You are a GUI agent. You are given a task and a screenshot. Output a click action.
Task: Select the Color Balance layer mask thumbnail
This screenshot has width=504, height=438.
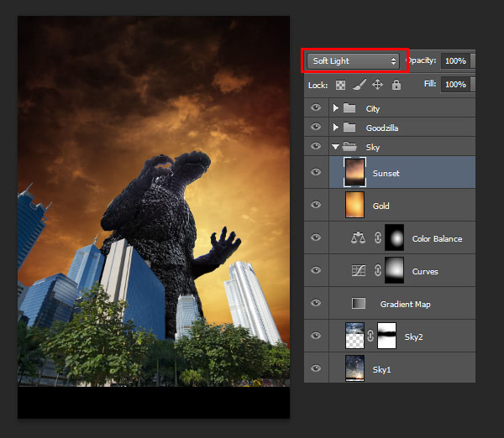[395, 237]
